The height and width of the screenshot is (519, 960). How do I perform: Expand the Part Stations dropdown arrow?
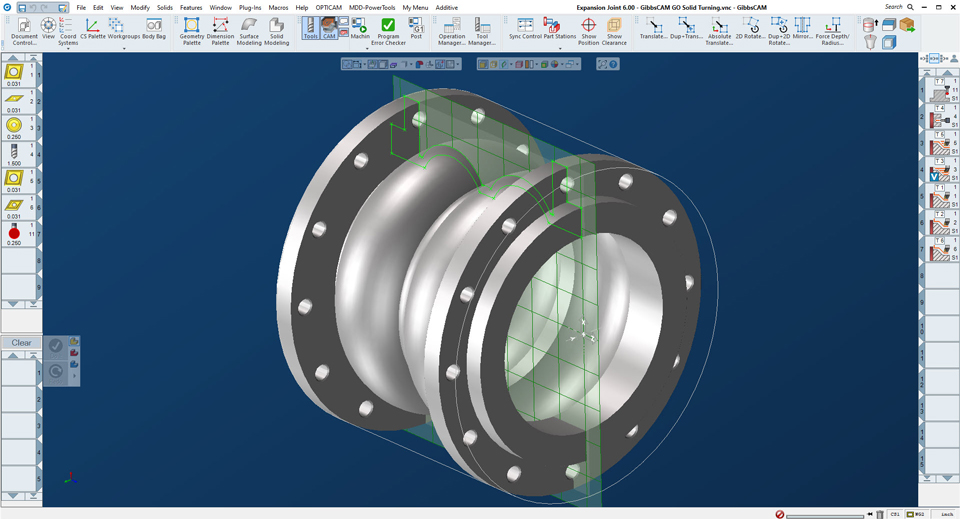pos(559,48)
